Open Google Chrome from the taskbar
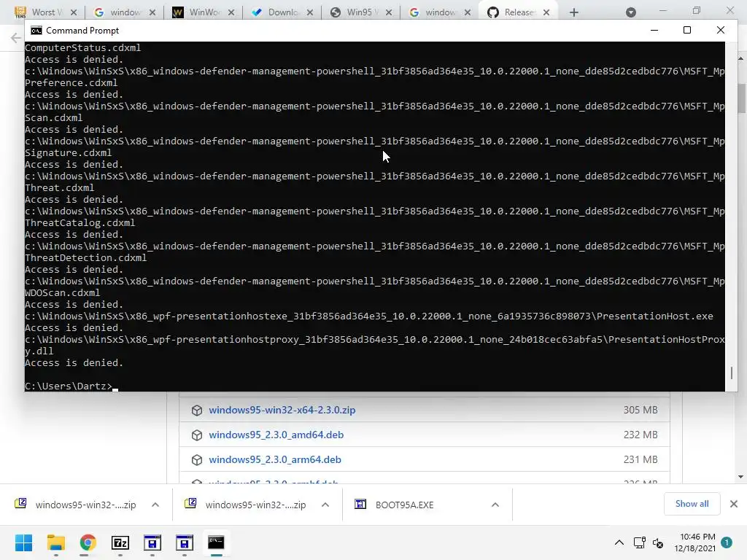747x560 pixels. tap(88, 542)
